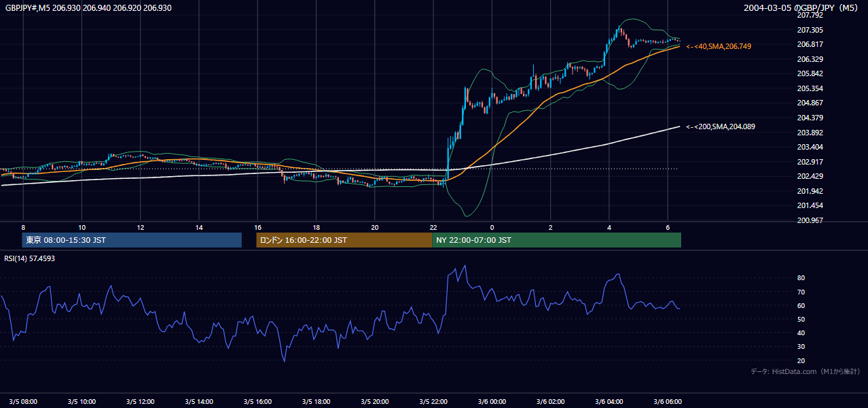Click price axis label 204.867
Viewport: 868px width, 408px height.
click(x=810, y=103)
